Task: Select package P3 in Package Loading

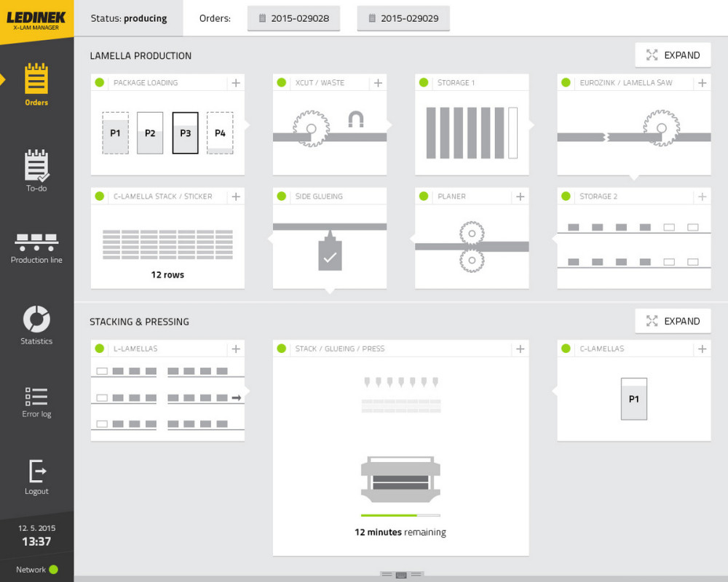Action: [185, 133]
